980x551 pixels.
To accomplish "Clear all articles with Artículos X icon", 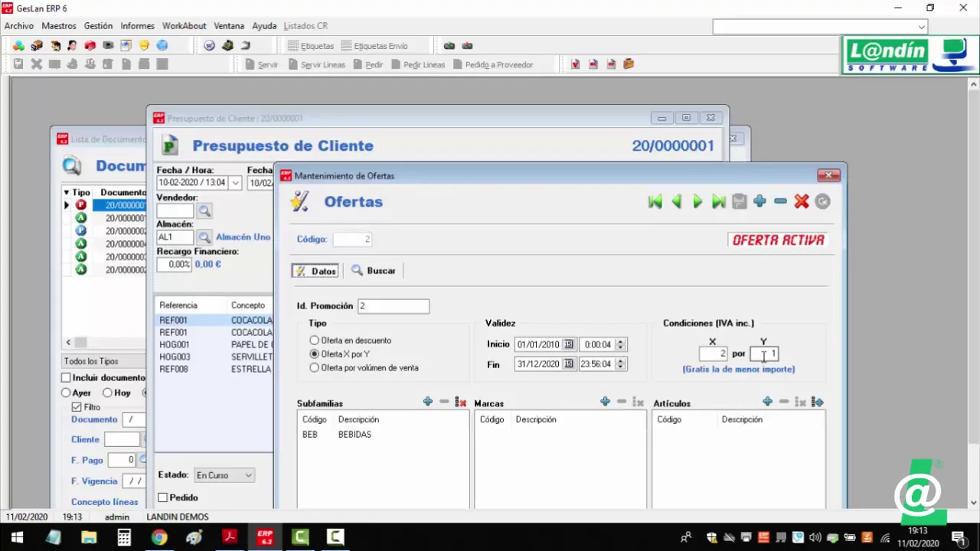I will [x=800, y=402].
